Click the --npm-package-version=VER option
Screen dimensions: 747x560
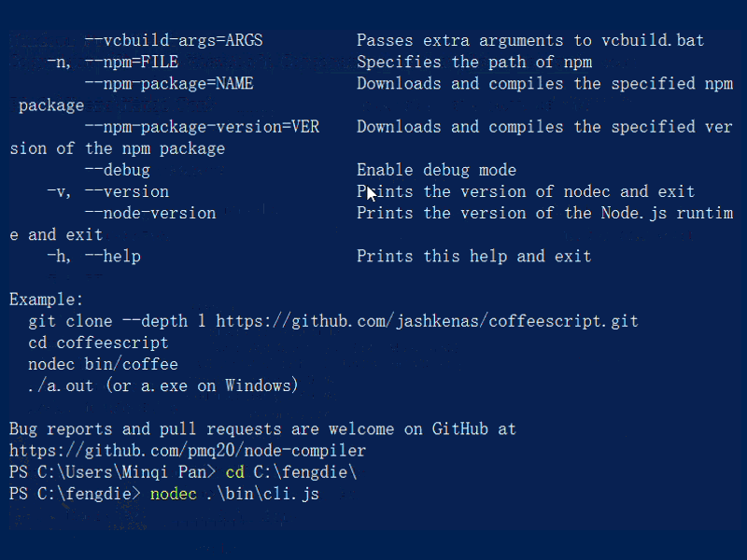(x=202, y=127)
